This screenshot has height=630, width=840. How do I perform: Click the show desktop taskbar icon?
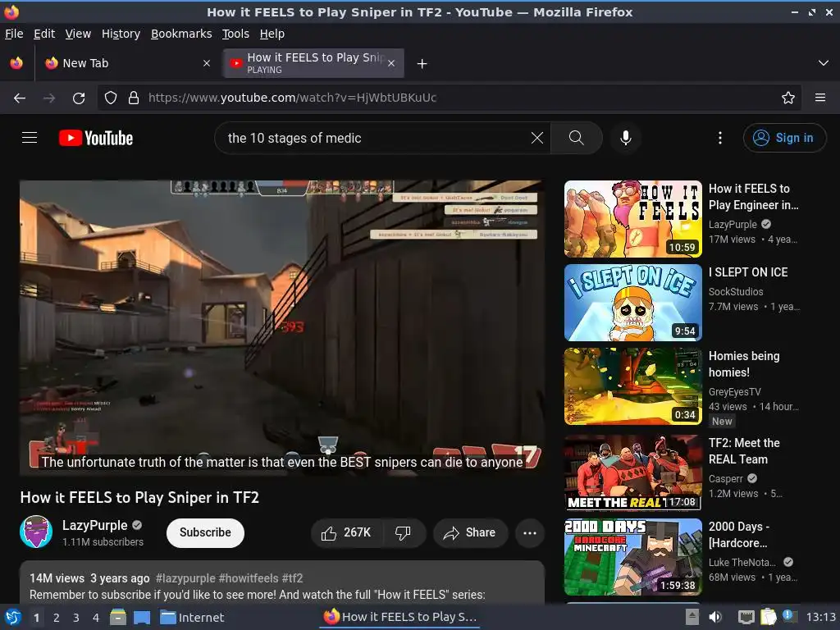141,617
